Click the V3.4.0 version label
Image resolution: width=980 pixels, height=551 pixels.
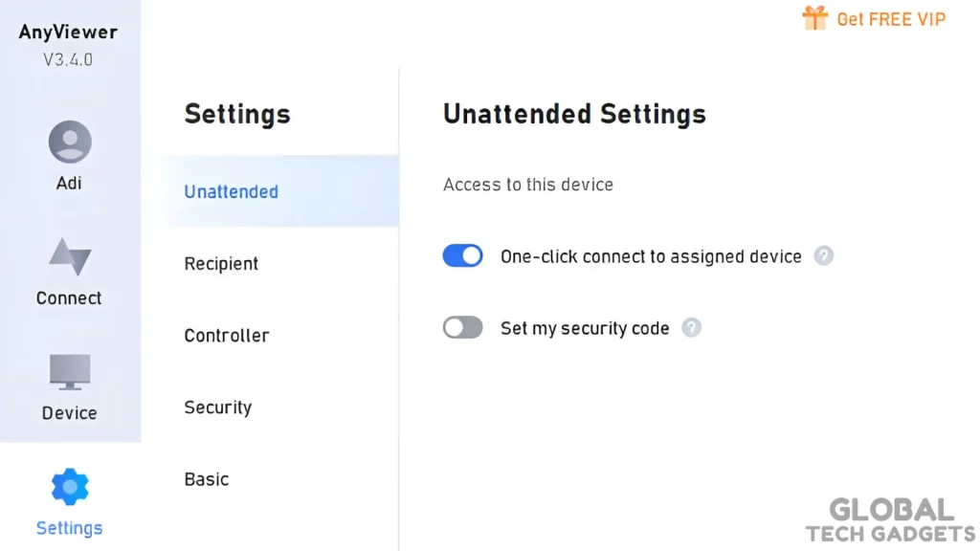pos(68,59)
